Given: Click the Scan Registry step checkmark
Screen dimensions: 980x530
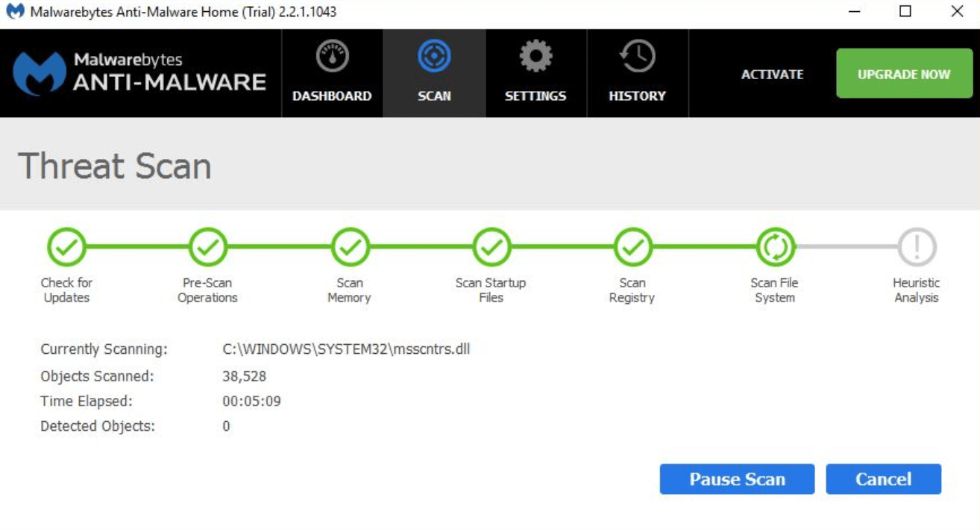Looking at the screenshot, I should click(632, 247).
